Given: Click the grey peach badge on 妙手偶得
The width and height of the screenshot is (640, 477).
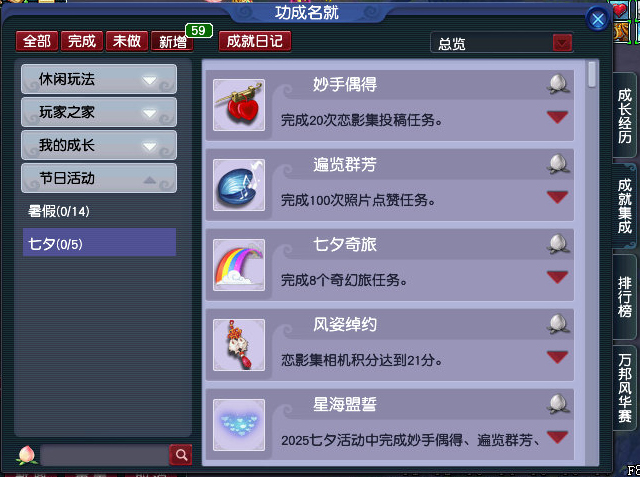Looking at the screenshot, I should tap(558, 84).
